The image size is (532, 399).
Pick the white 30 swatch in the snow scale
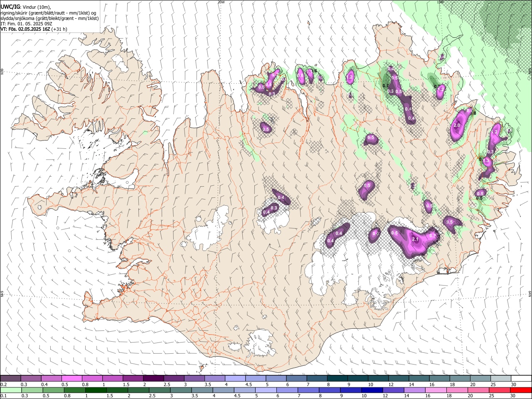[x=521, y=379]
